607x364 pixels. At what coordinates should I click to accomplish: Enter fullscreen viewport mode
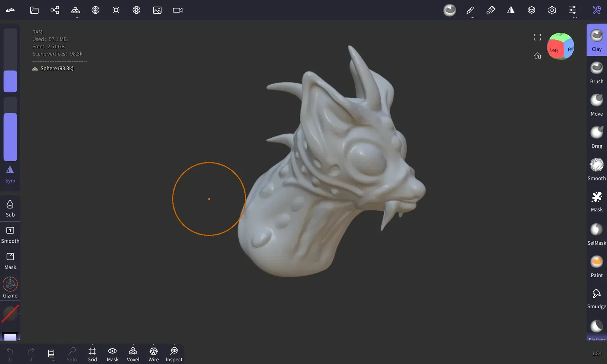point(538,37)
